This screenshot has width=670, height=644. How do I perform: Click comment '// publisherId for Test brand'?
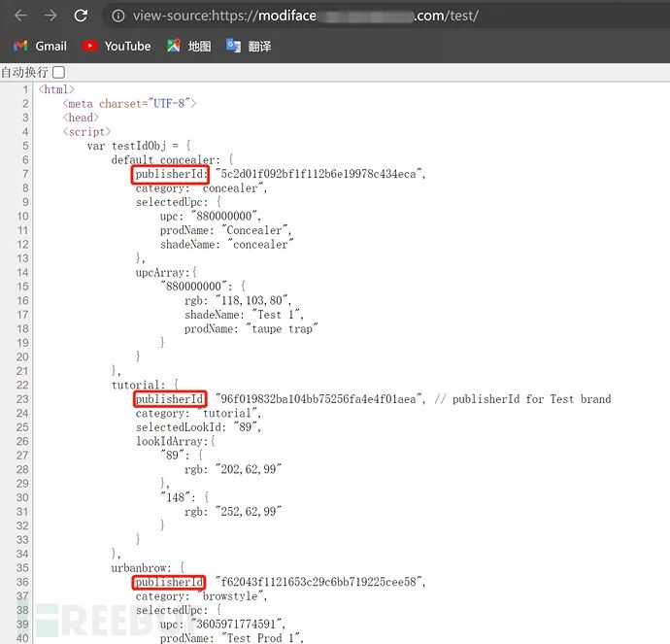tap(522, 399)
